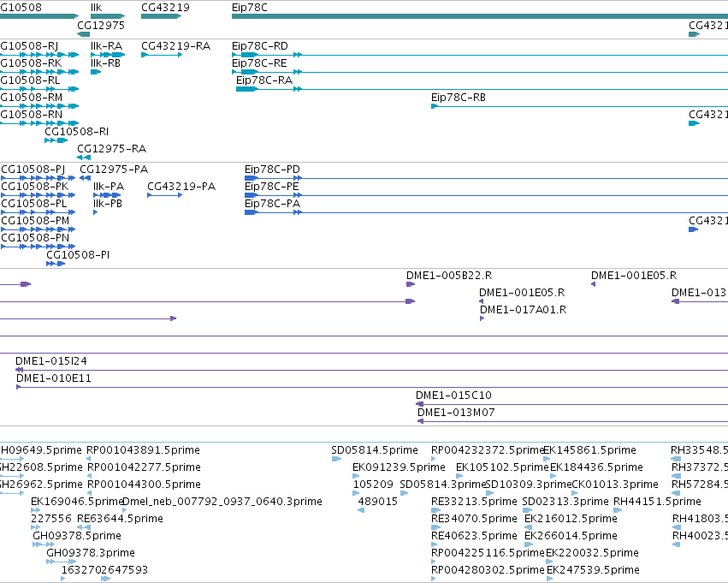Open the Eip78C-PD protein label
The width and height of the screenshot is (728, 583).
(272, 170)
